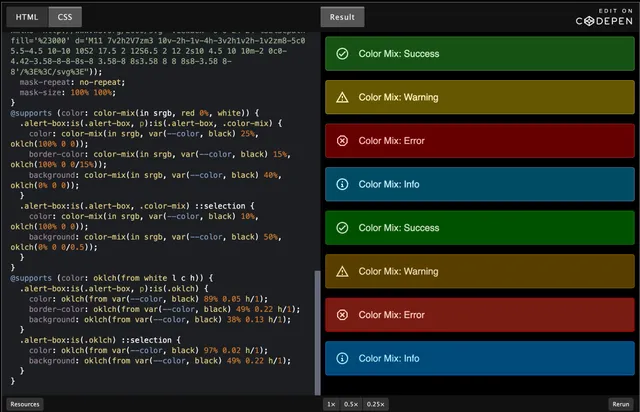The width and height of the screenshot is (640, 412).
Task: Set preview zoom to 0.5×
Action: pyautogui.click(x=351, y=404)
